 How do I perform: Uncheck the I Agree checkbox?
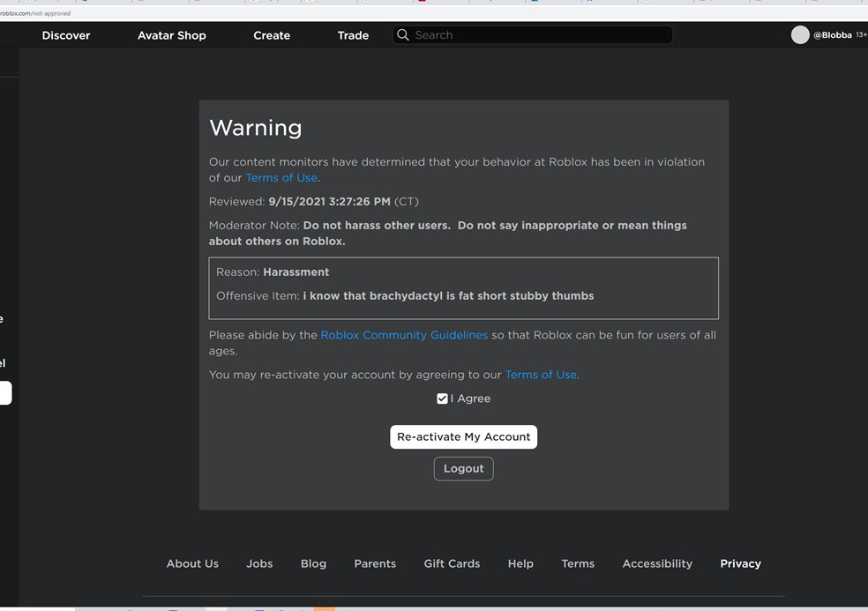pos(442,399)
